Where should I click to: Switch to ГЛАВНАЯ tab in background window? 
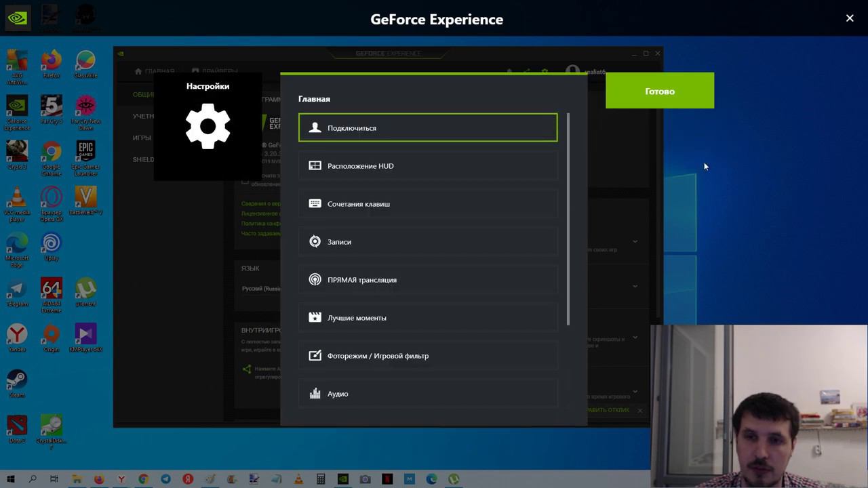pyautogui.click(x=155, y=71)
